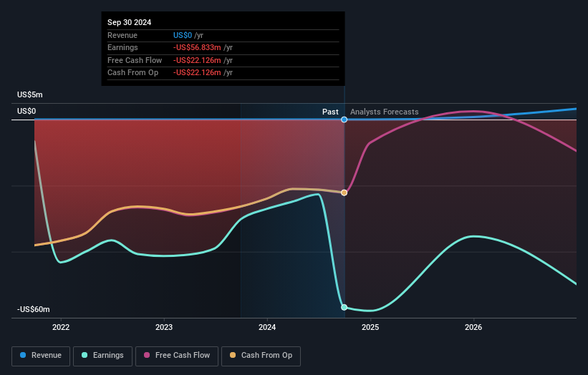Click the US$0 revenue value in tooltip
The width and height of the screenshot is (588, 375).
pyautogui.click(x=183, y=35)
